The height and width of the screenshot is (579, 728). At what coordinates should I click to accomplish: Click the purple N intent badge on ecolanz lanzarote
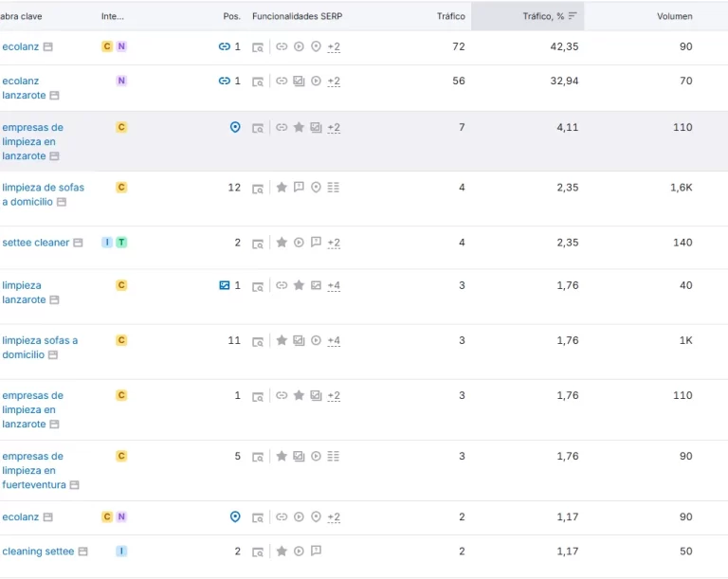coord(121,81)
